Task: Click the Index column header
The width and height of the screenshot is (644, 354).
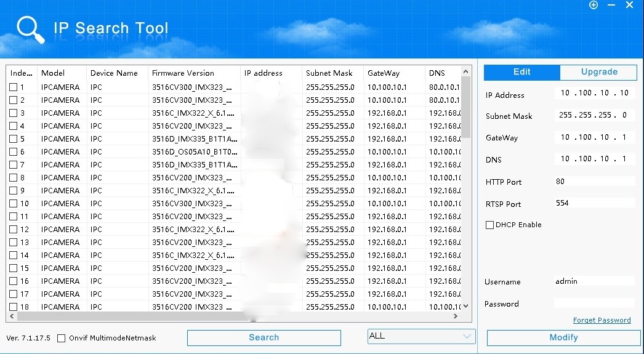Action: point(22,73)
